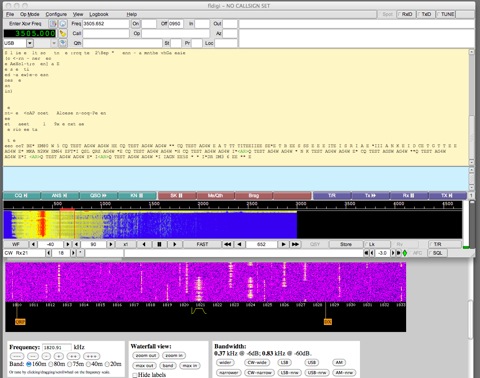Screen dimensions: 480x378
Task: Click the WebSDR frequency input field
Action: pos(57,347)
